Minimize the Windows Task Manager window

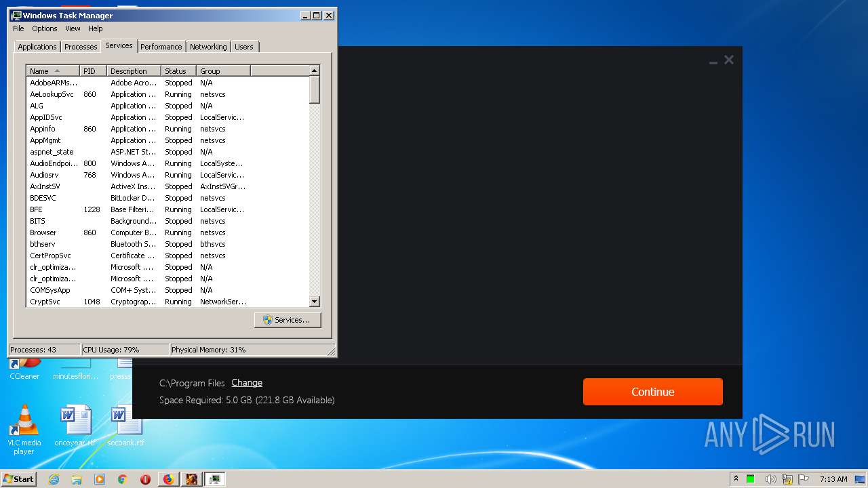tap(305, 15)
